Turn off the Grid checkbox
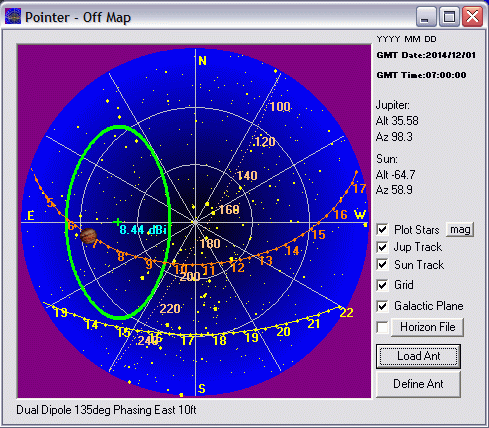This screenshot has height=428, width=489. point(382,285)
